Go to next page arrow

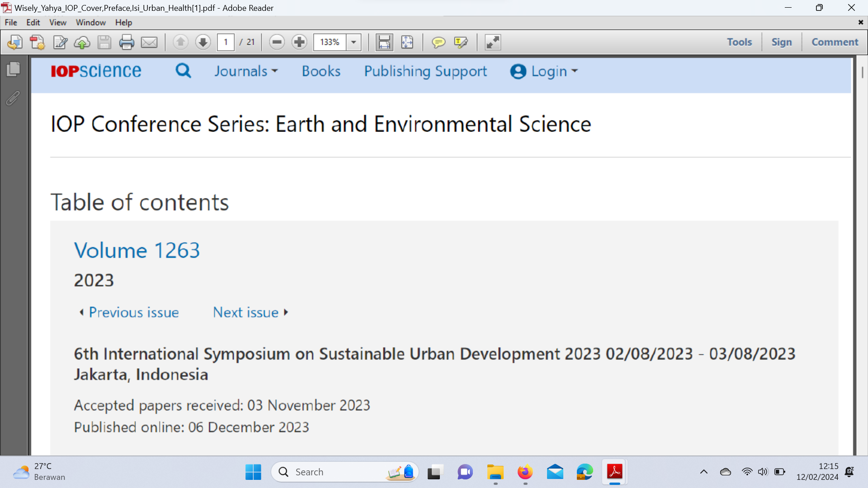(203, 42)
